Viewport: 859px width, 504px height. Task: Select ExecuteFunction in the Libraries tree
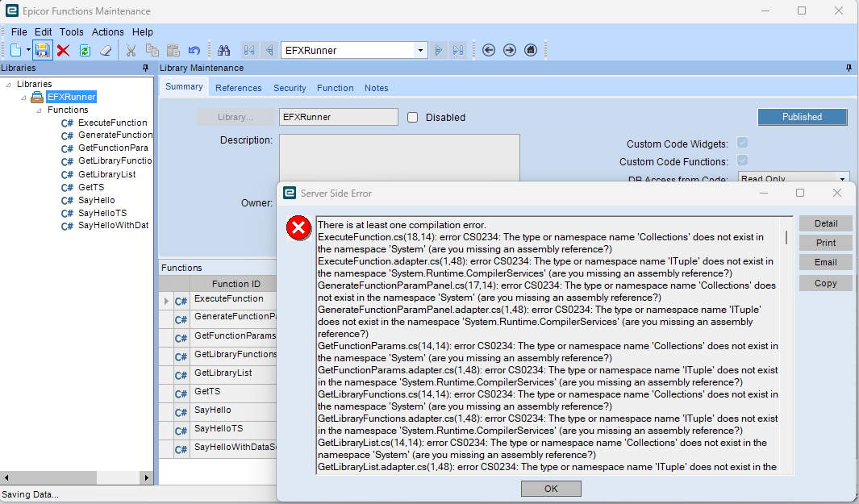(112, 123)
